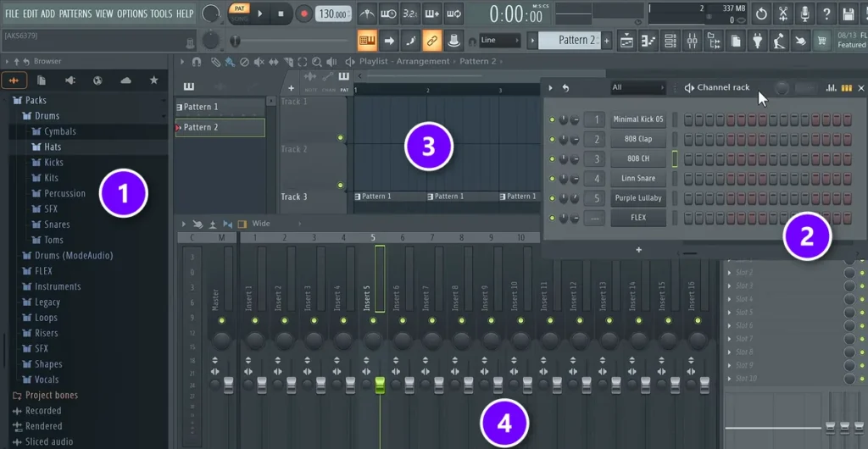Open Linn Snare channel
The width and height of the screenshot is (868, 449).
pos(638,179)
